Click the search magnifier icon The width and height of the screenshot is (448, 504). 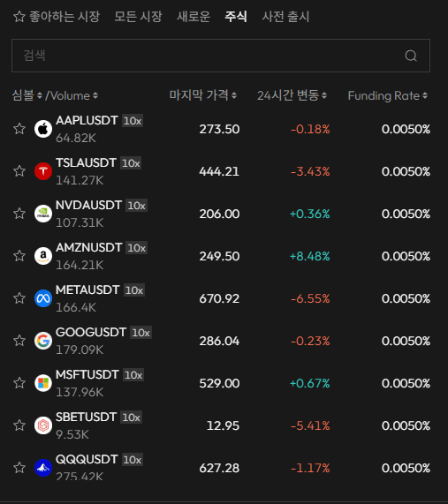(411, 56)
